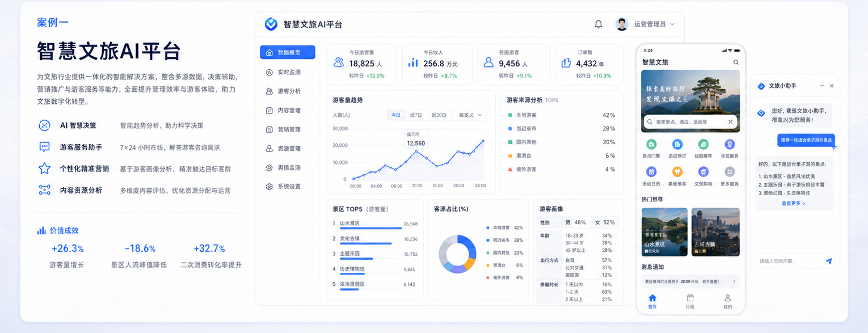Click the chat send arrow icon
This screenshot has width=868, height=333.
click(x=829, y=261)
